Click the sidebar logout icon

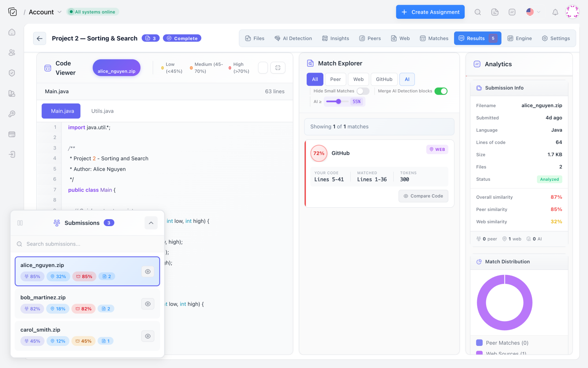pyautogui.click(x=12, y=154)
